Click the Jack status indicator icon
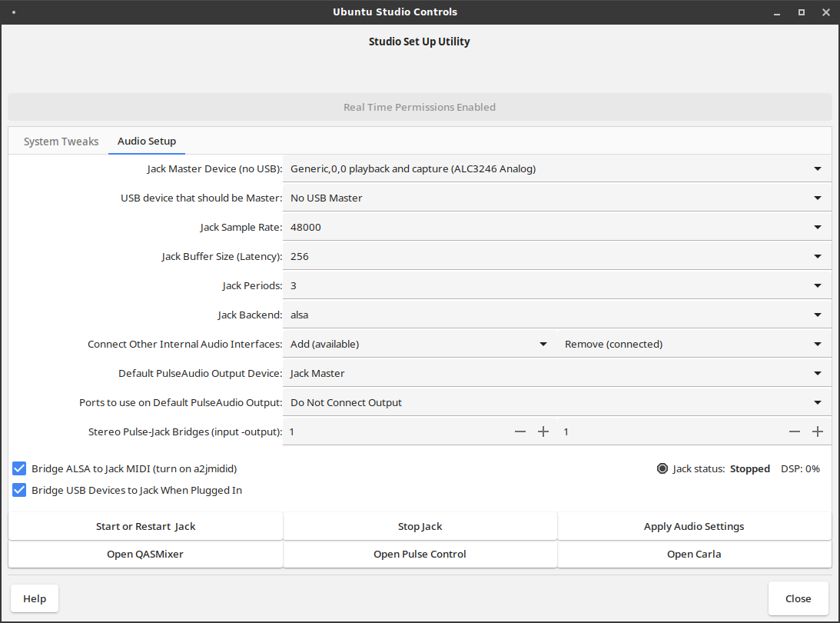 662,468
